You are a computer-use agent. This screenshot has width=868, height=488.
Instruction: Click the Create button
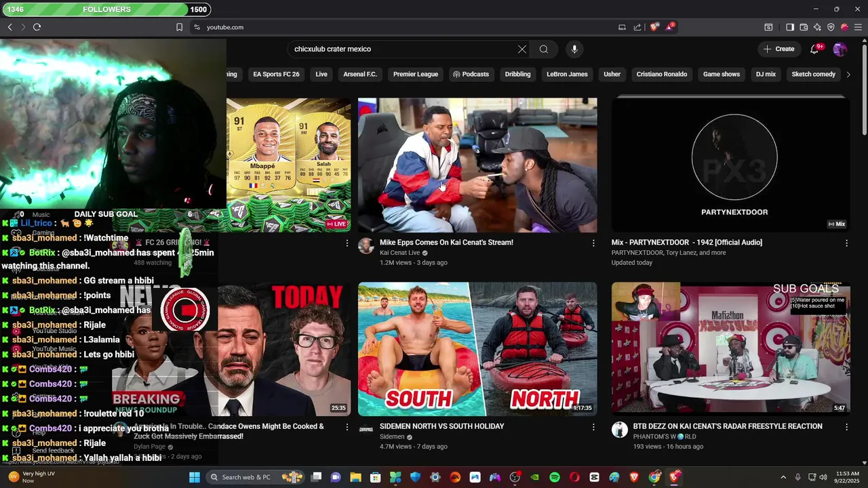pos(778,49)
